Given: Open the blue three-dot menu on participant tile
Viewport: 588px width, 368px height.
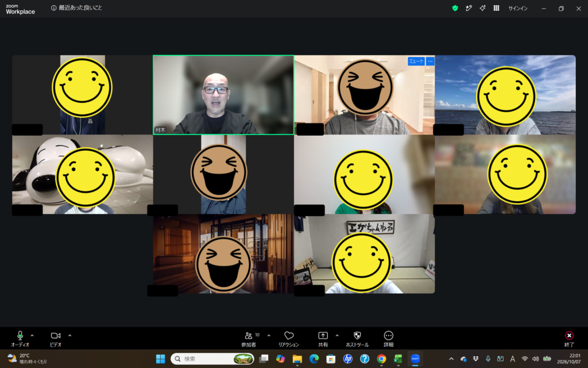Looking at the screenshot, I should (x=430, y=61).
